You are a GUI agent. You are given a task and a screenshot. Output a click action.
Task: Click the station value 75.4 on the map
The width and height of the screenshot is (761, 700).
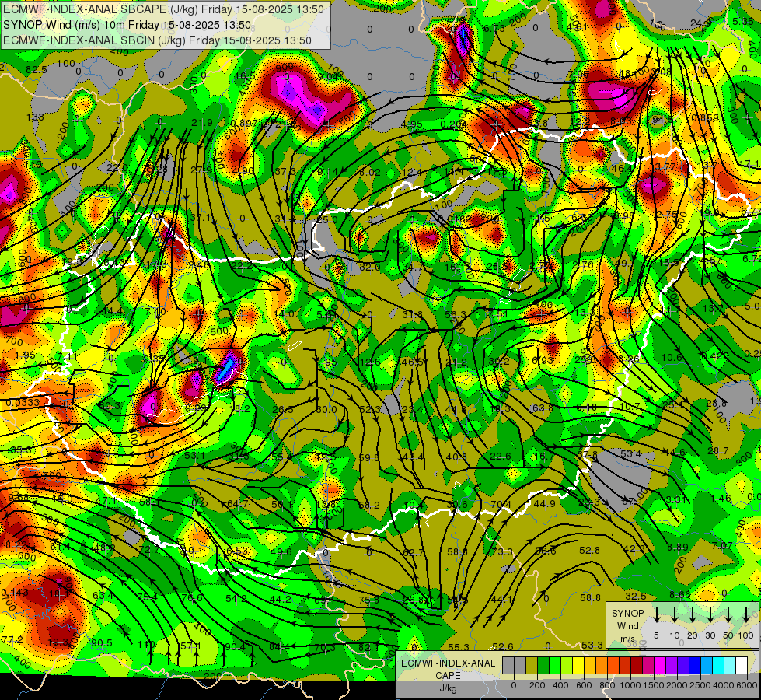148,597
